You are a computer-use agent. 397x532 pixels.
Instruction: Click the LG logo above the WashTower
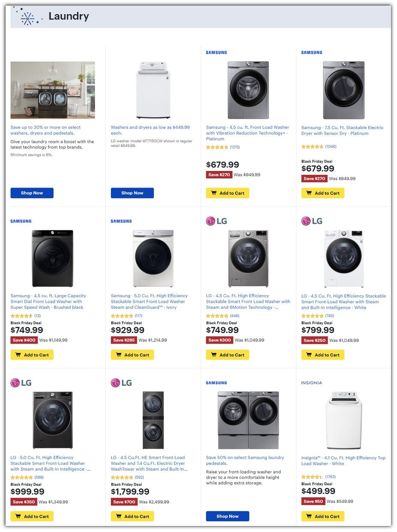click(x=120, y=383)
